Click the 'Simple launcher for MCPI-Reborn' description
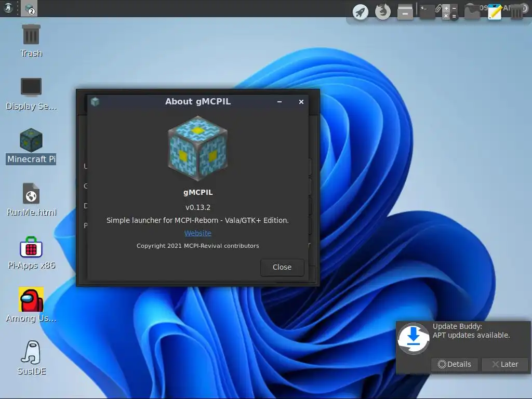Image resolution: width=532 pixels, height=399 pixels. tap(198, 220)
